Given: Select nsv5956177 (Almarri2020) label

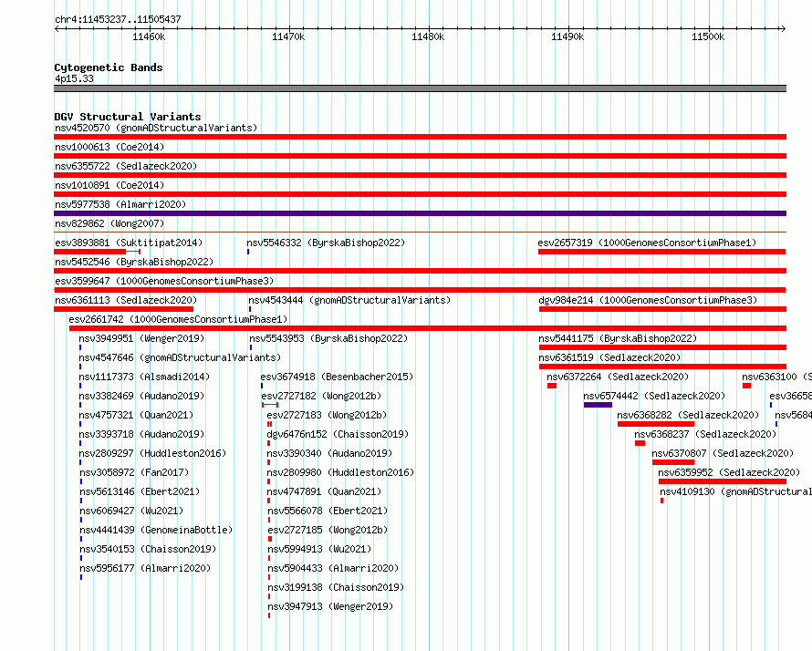Looking at the screenshot, I should (145, 568).
